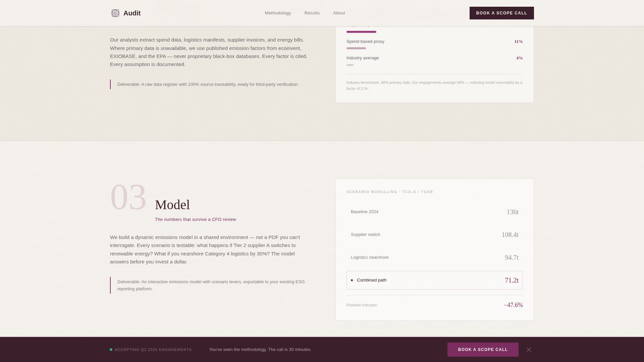This screenshot has height=362, width=644.
Task: Click the 136t baseline value
Action: [x=512, y=212]
